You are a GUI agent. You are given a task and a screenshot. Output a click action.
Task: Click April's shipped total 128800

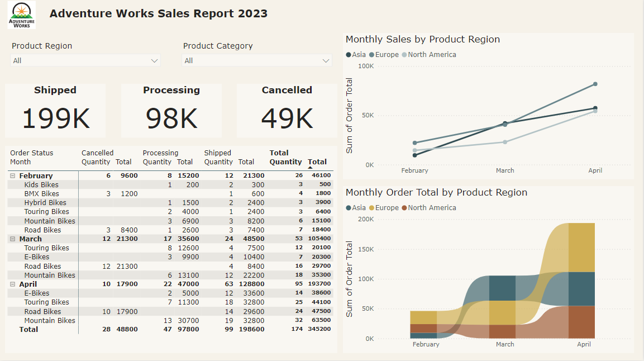[251, 284]
